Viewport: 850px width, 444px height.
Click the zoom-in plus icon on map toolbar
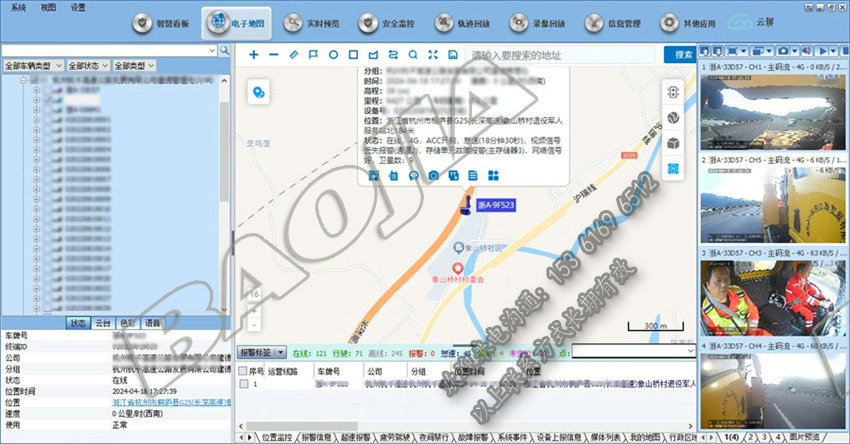tap(253, 54)
